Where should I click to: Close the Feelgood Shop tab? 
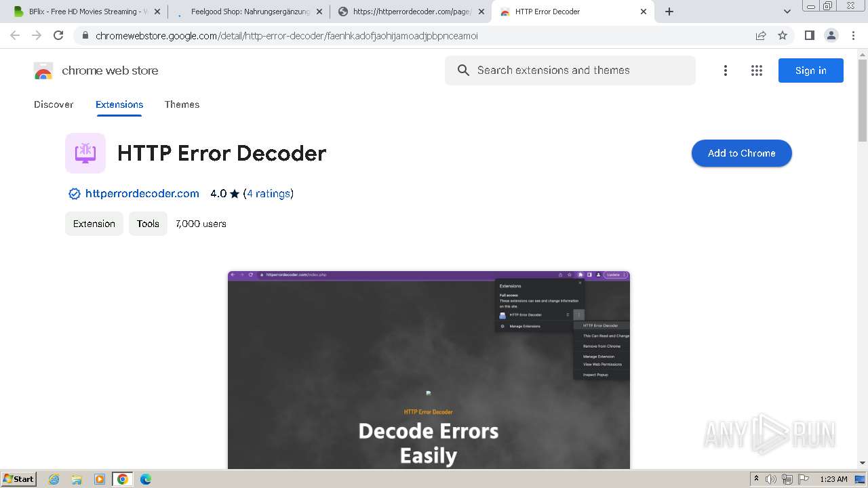point(319,12)
